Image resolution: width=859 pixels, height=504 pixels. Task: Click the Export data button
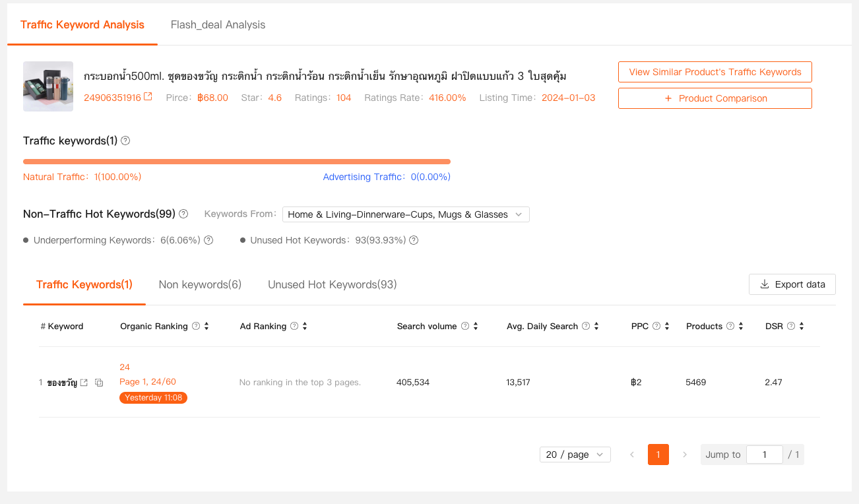[x=792, y=284]
